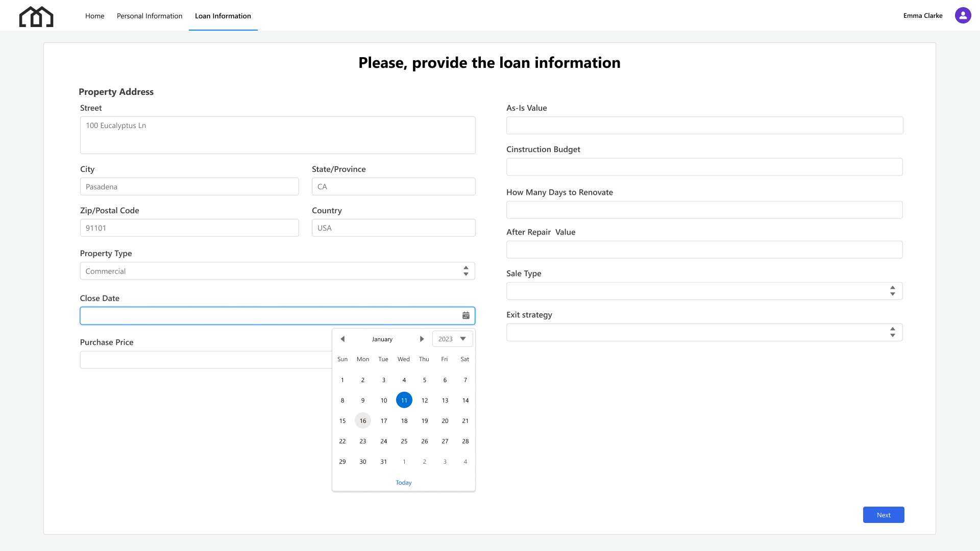Go to previous month in calendar

point(342,339)
